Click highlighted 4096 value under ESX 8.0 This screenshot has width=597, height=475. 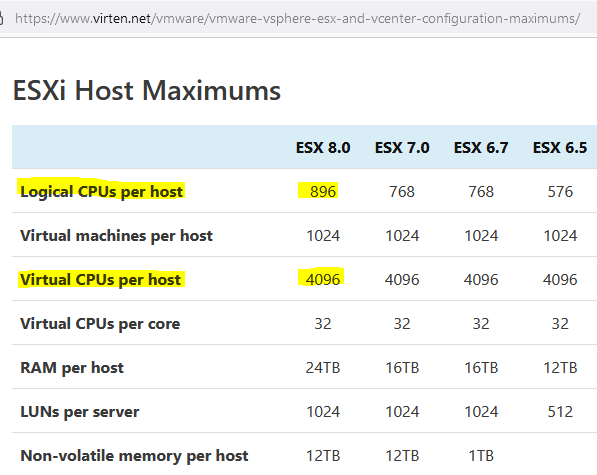323,279
